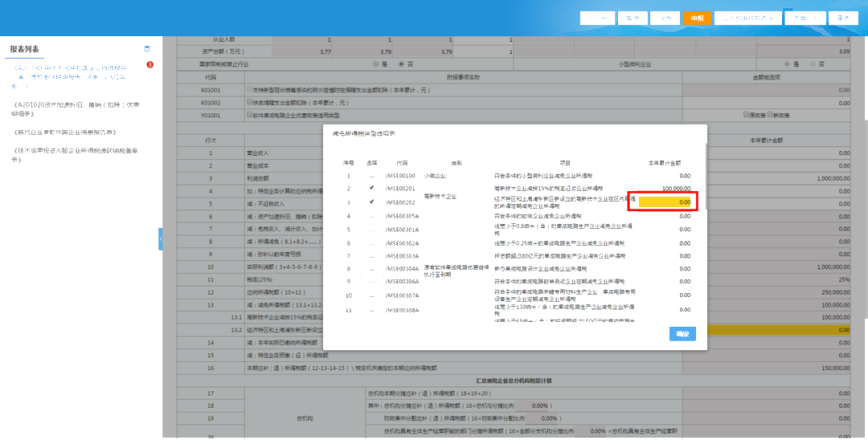
Task: Select 否 radio for 国家限制或禁止行业
Action: pyautogui.click(x=401, y=63)
